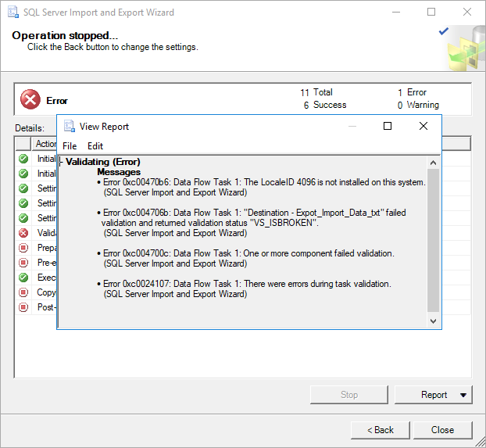Viewport: 486px width, 448px height.
Task: Click the Report button
Action: click(x=434, y=395)
